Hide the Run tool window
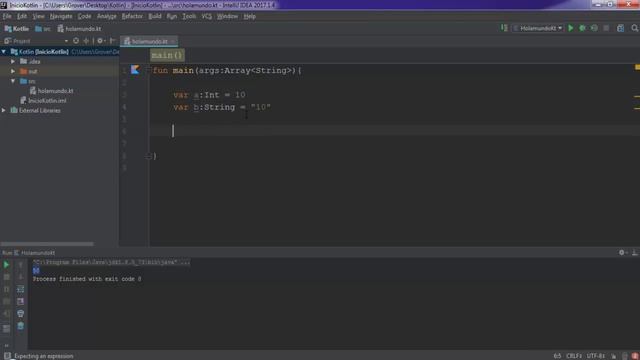The width and height of the screenshot is (640, 360). point(635,253)
